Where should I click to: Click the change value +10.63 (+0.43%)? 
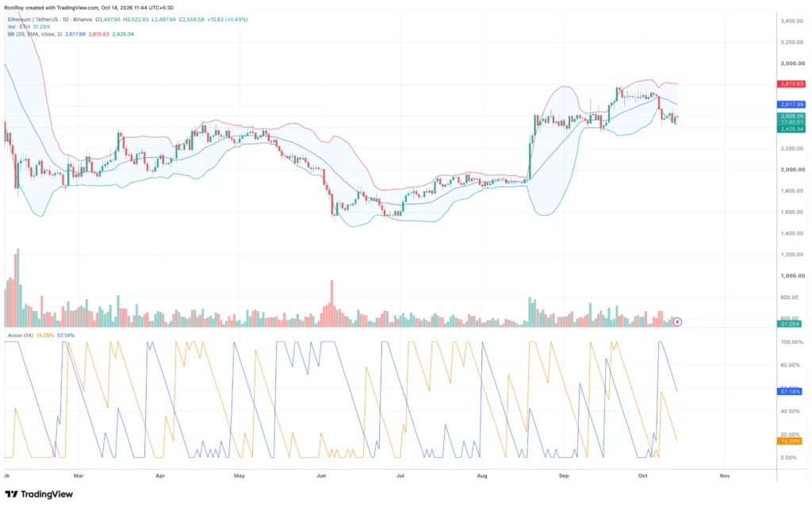(228, 20)
